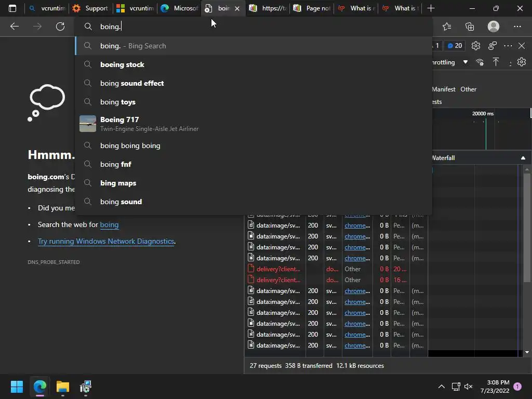Select the first red delivery?client request row
532x399 pixels.
click(336, 269)
